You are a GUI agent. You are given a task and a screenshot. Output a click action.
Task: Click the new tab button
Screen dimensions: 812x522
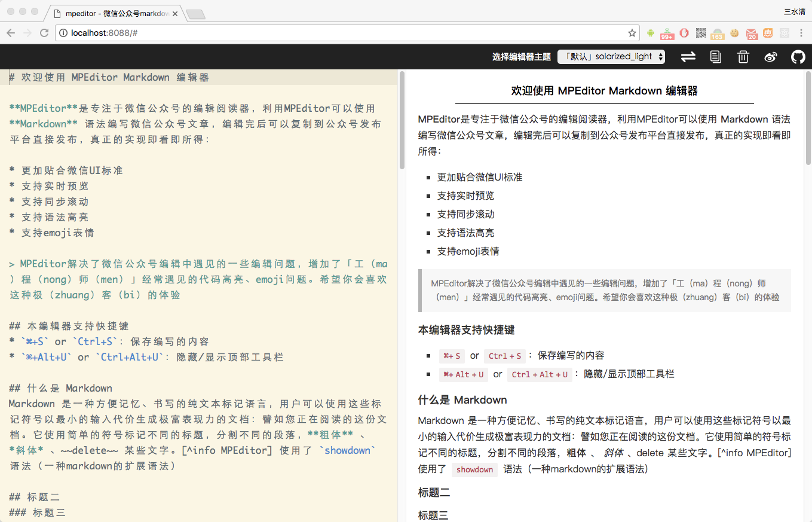click(195, 14)
